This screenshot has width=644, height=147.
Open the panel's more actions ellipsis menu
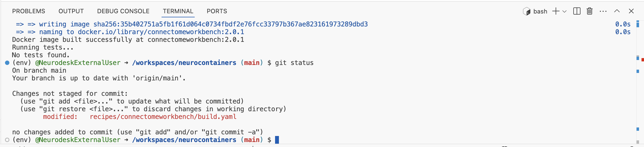(603, 11)
